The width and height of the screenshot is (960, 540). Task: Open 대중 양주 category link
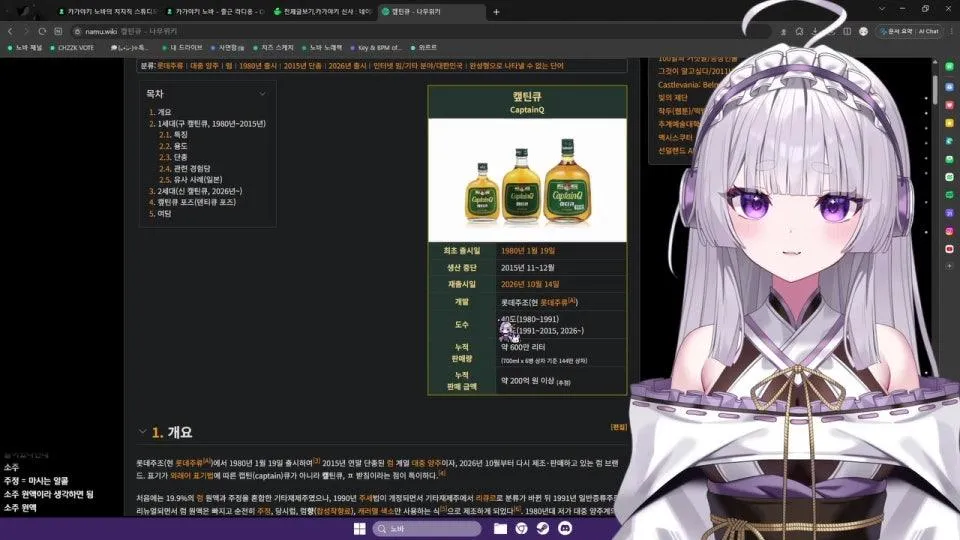pos(204,66)
